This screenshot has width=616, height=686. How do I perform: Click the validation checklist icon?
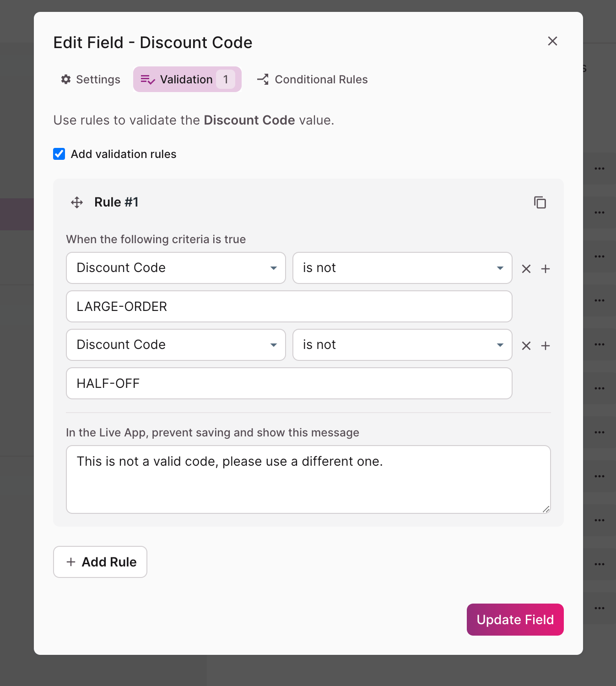pyautogui.click(x=147, y=79)
